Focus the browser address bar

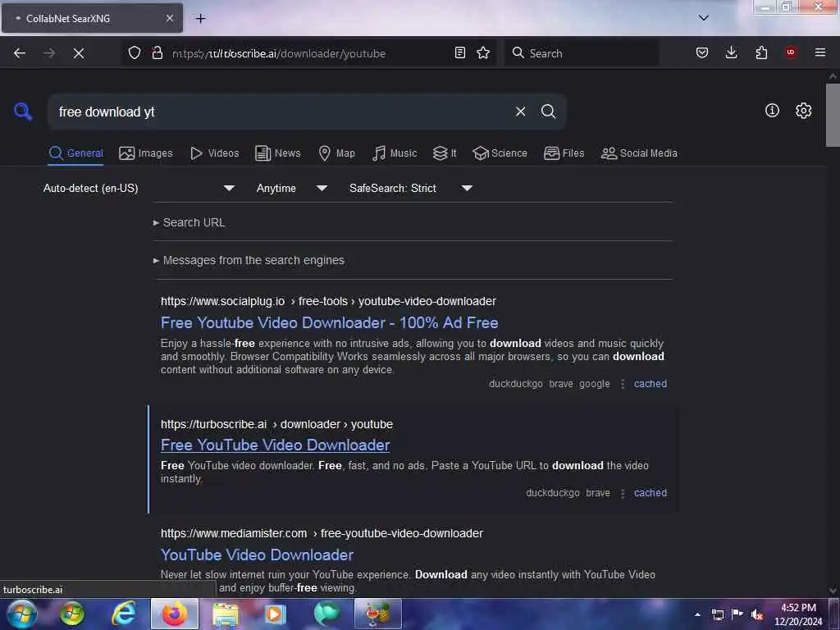point(308,53)
